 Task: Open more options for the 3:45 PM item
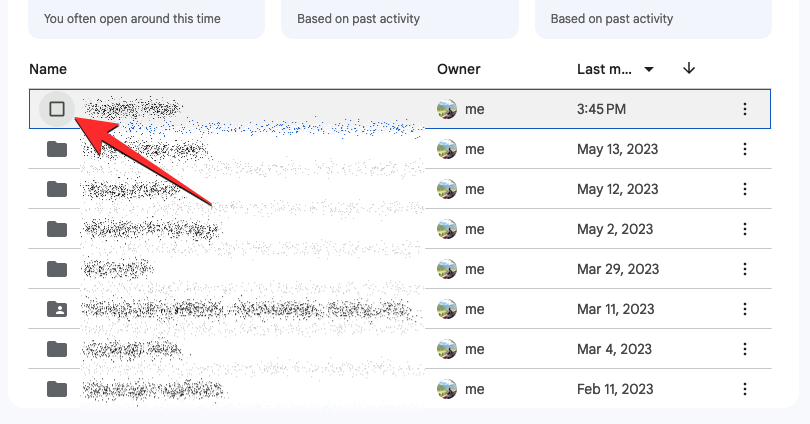point(745,109)
